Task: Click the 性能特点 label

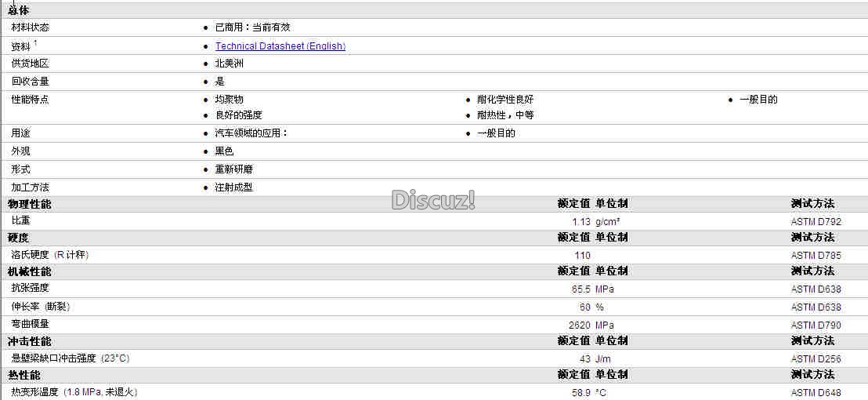Action: tap(30, 100)
